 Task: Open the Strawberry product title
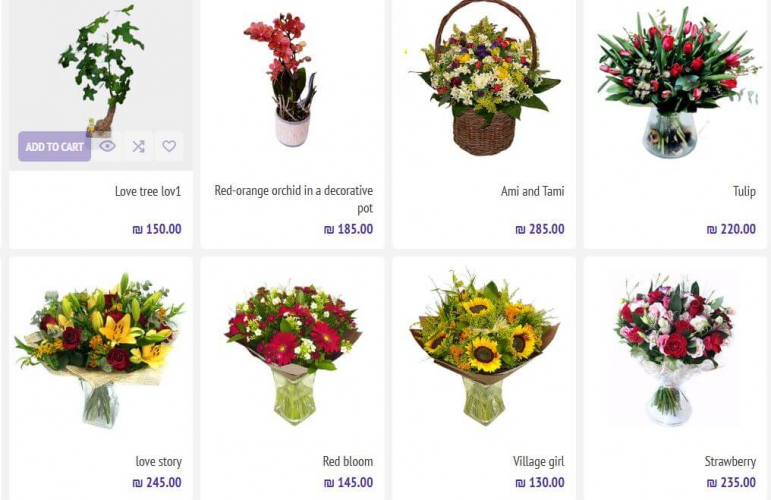coord(730,461)
